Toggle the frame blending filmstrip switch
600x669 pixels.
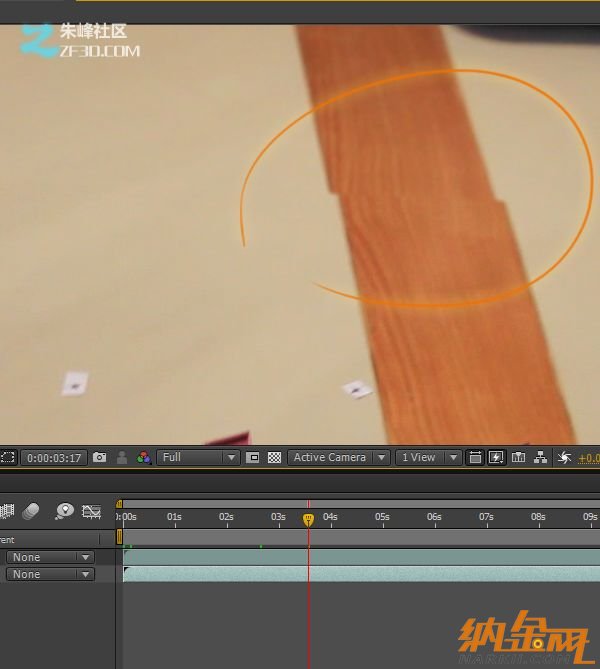[7, 511]
